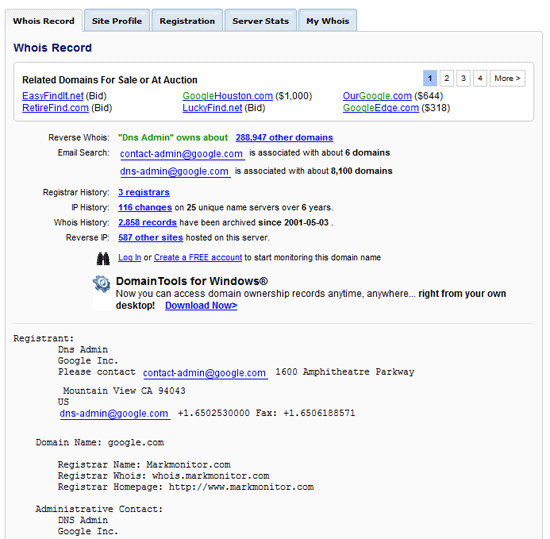Switch to the Site Profile tab

click(117, 21)
